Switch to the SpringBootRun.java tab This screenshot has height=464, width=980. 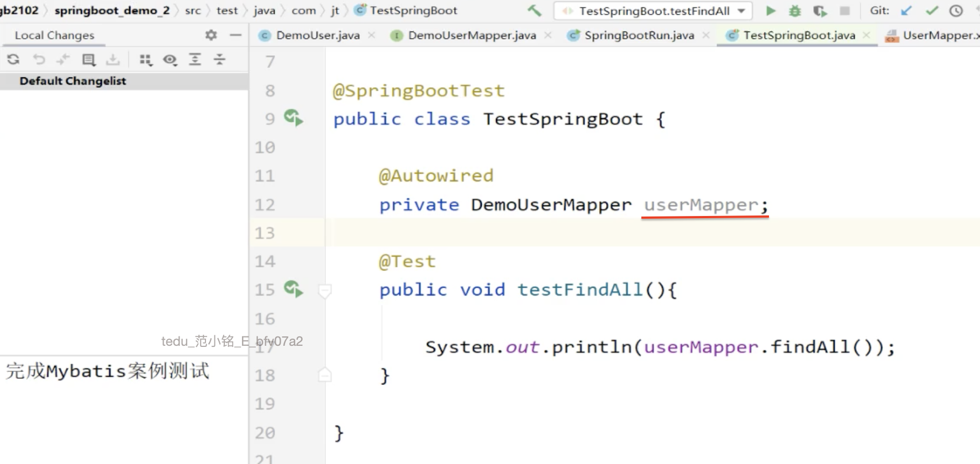(639, 35)
